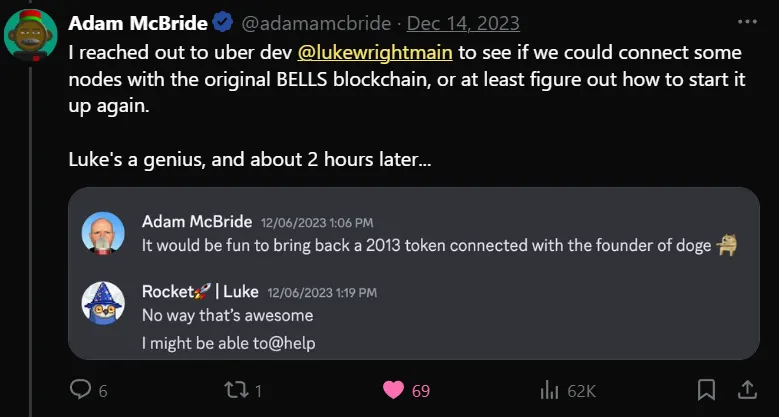The image size is (779, 417).
Task: Open the @lukewrightmain mention link
Action: click(x=375, y=53)
